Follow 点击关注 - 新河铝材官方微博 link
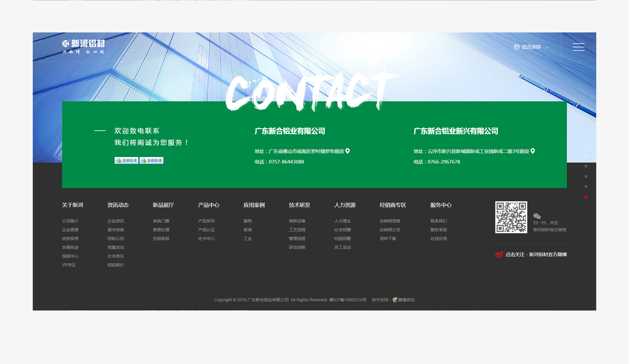Viewport: 629px width, 364px height. pyautogui.click(x=536, y=254)
